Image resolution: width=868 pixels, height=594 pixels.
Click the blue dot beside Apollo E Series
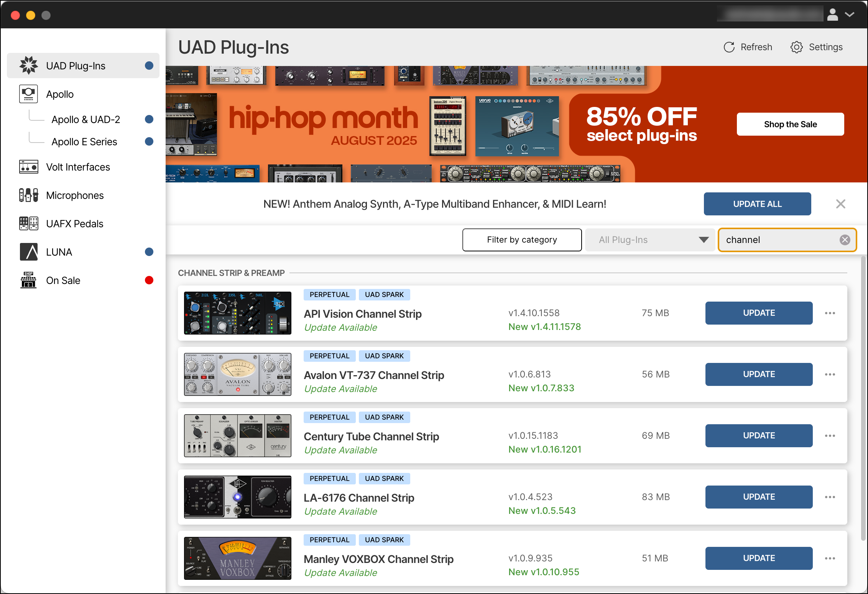(x=149, y=141)
